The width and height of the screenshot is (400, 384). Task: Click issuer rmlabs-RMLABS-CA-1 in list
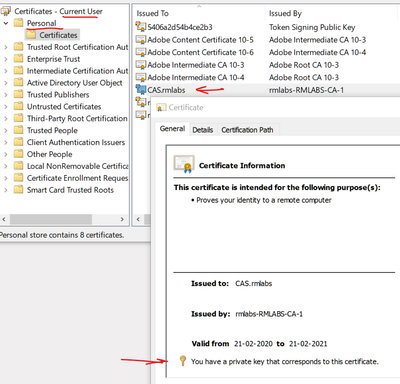[x=306, y=90]
